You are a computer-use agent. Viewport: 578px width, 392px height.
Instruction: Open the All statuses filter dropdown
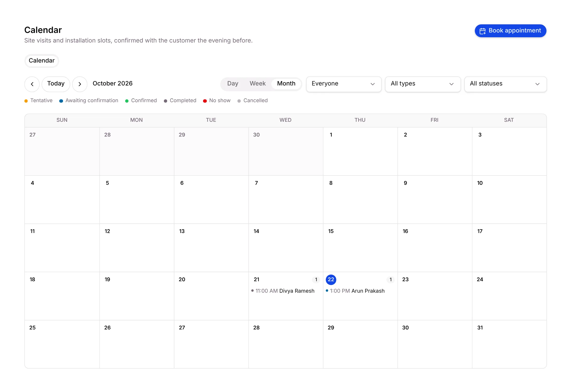tap(506, 84)
